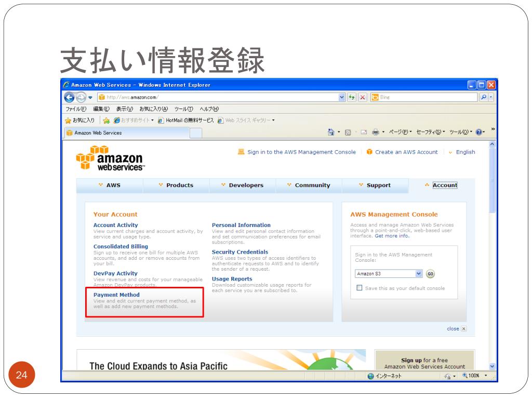Screen dimensions: 532x399
Task: Open search provider dropdown arrow
Action: [x=491, y=97]
